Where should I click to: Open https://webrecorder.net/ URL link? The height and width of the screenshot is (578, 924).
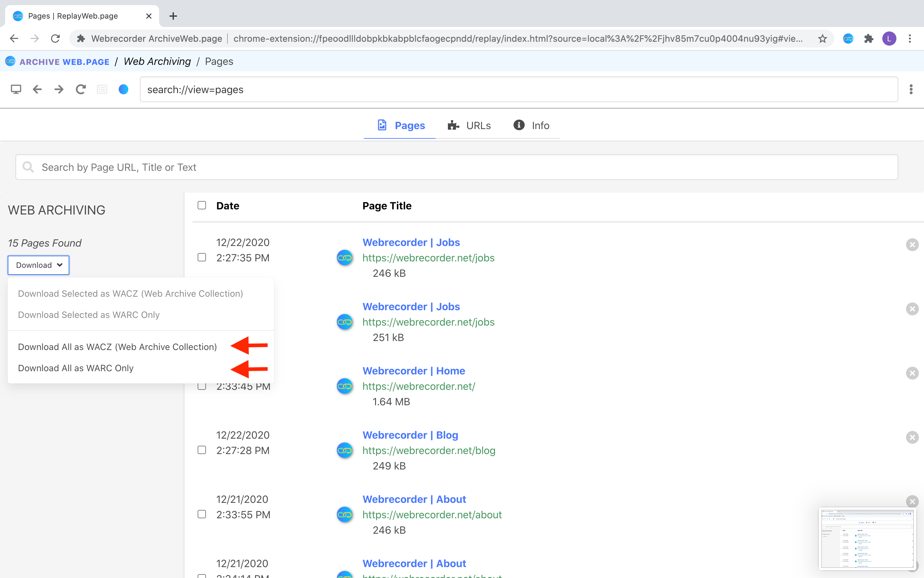[418, 386]
